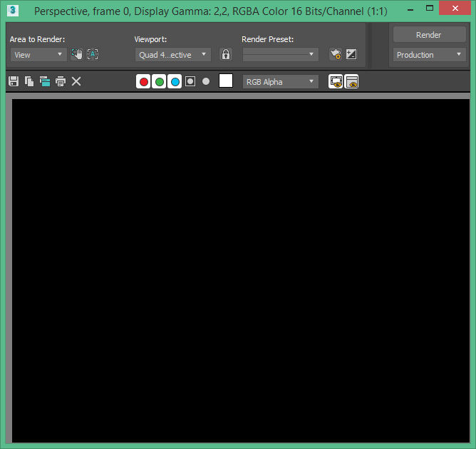Open the Viewport Quad 4 dropdown
476x449 pixels.
[x=173, y=55]
